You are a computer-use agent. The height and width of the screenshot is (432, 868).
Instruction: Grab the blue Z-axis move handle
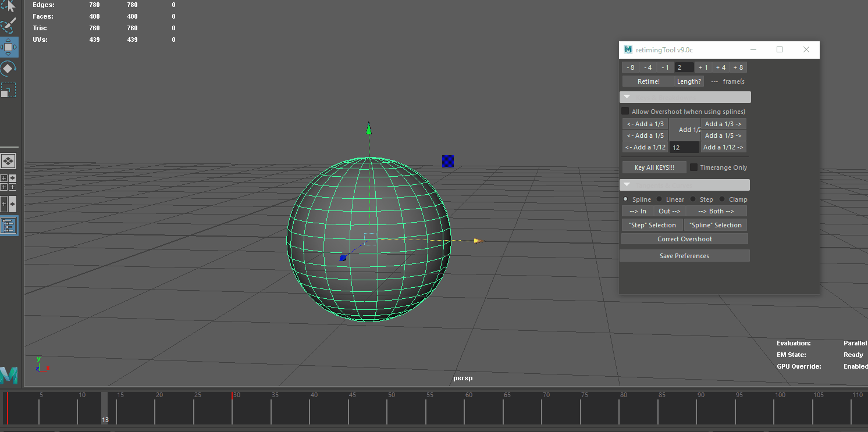point(343,258)
